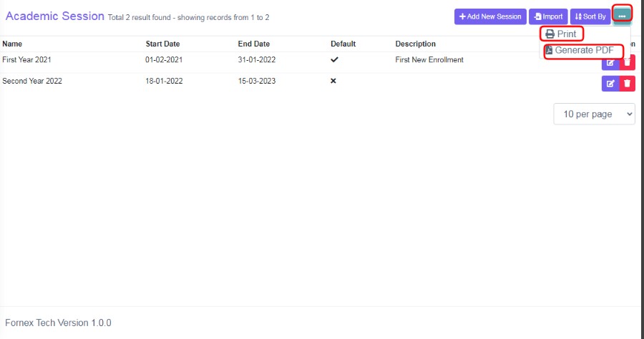The width and height of the screenshot is (644, 339).
Task: Toggle the three-dots more options button
Action: coord(622,16)
